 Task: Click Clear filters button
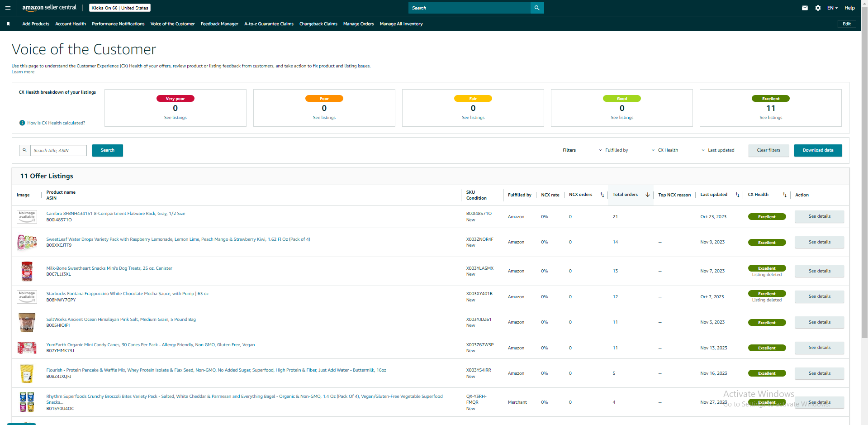point(768,150)
